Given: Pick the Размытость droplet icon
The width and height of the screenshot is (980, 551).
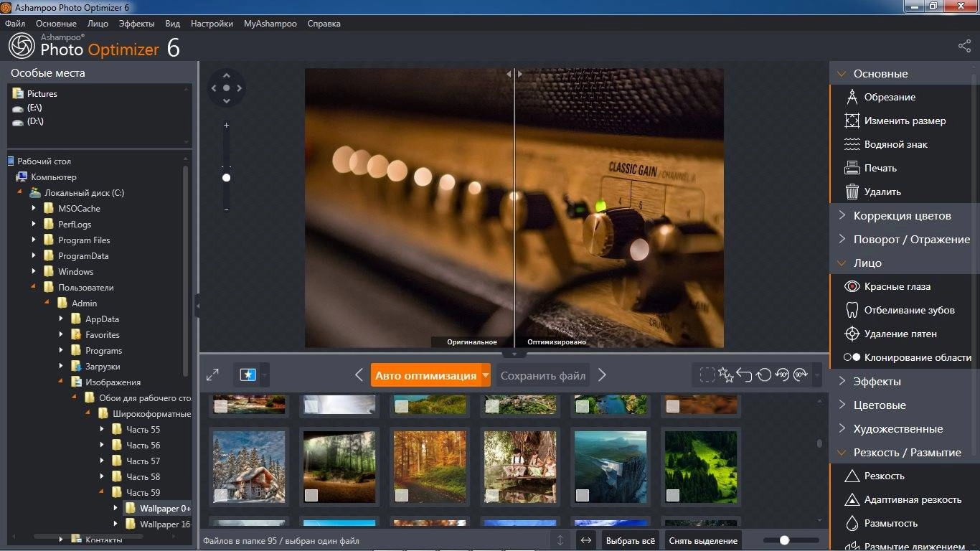Looking at the screenshot, I should tap(852, 523).
